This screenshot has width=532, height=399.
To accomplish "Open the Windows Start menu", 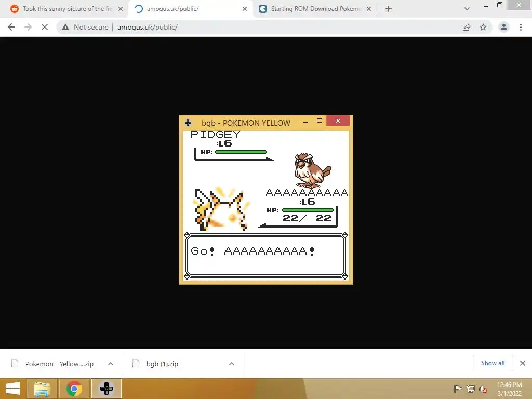I will coord(13,389).
